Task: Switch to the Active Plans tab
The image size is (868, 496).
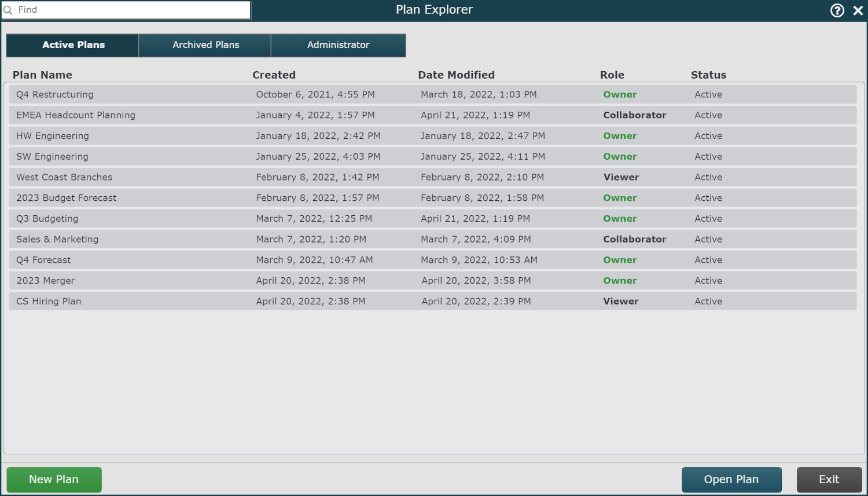Action: point(73,45)
